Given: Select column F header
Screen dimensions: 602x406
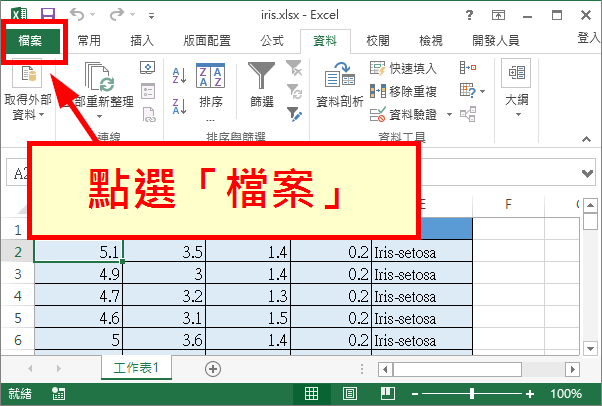Looking at the screenshot, I should [x=508, y=204].
